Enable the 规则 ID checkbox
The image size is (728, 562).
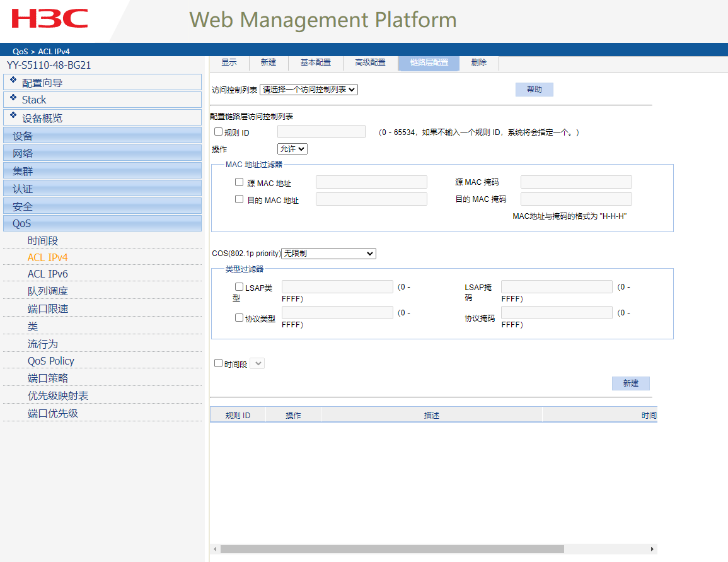tap(219, 132)
